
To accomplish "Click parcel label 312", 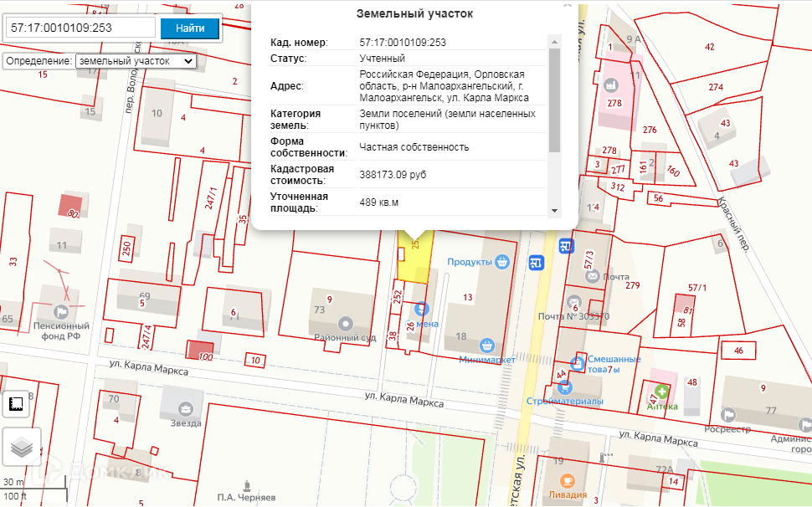I will coord(617,187).
